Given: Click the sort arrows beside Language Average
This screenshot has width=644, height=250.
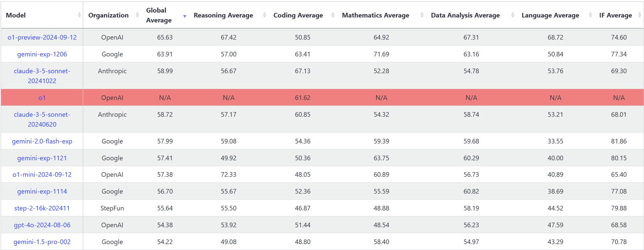Looking at the screenshot, I should 590,15.
